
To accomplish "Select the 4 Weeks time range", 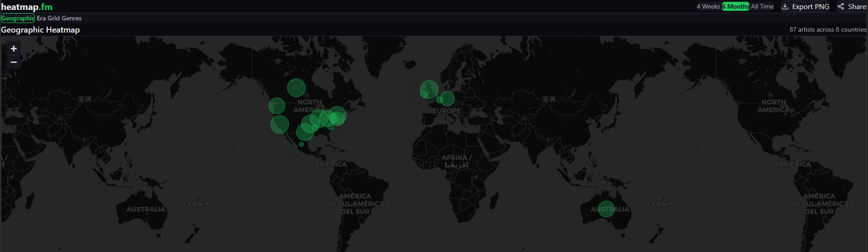I will pyautogui.click(x=708, y=6).
